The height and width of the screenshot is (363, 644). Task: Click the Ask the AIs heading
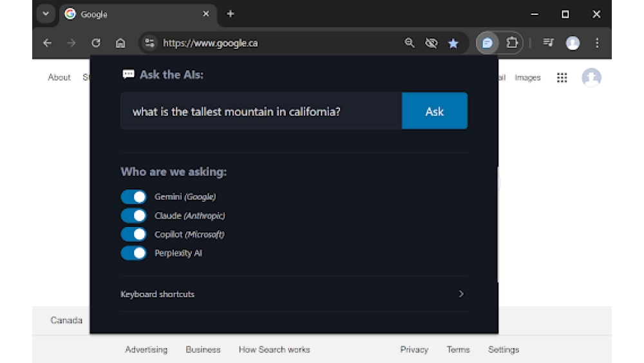tap(171, 74)
